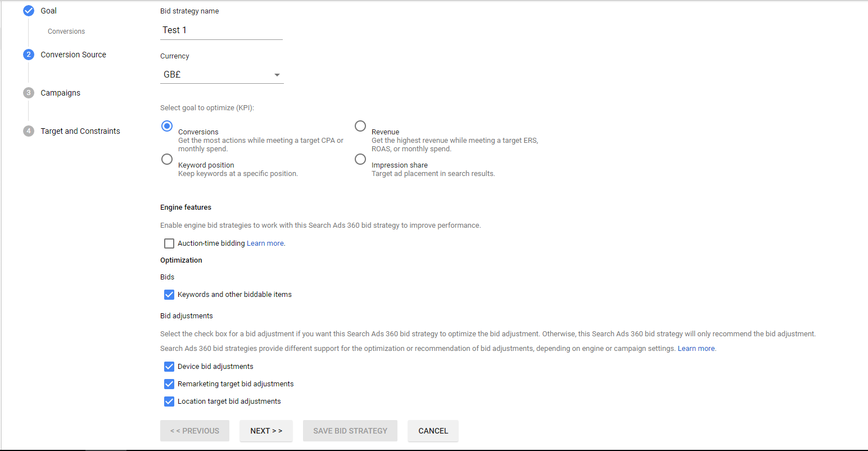Select Revenue as the goal to optimize
Viewport: 868px width, 451px height.
(360, 126)
